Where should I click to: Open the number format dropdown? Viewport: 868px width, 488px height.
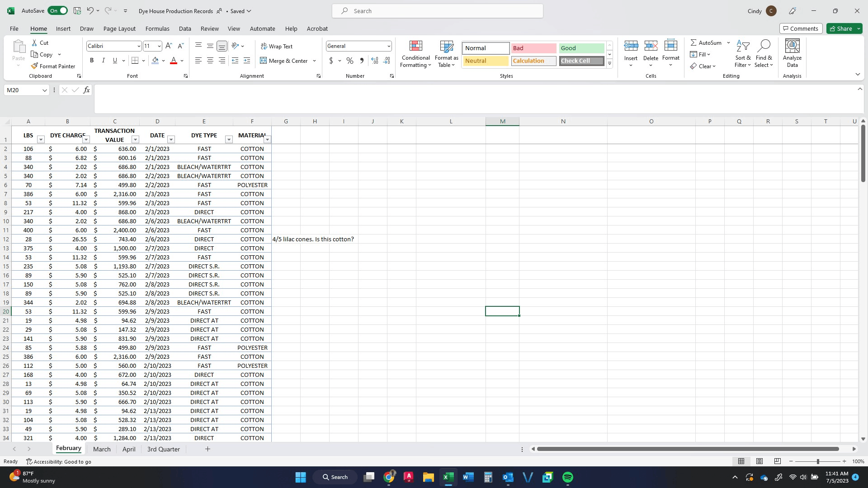(388, 46)
